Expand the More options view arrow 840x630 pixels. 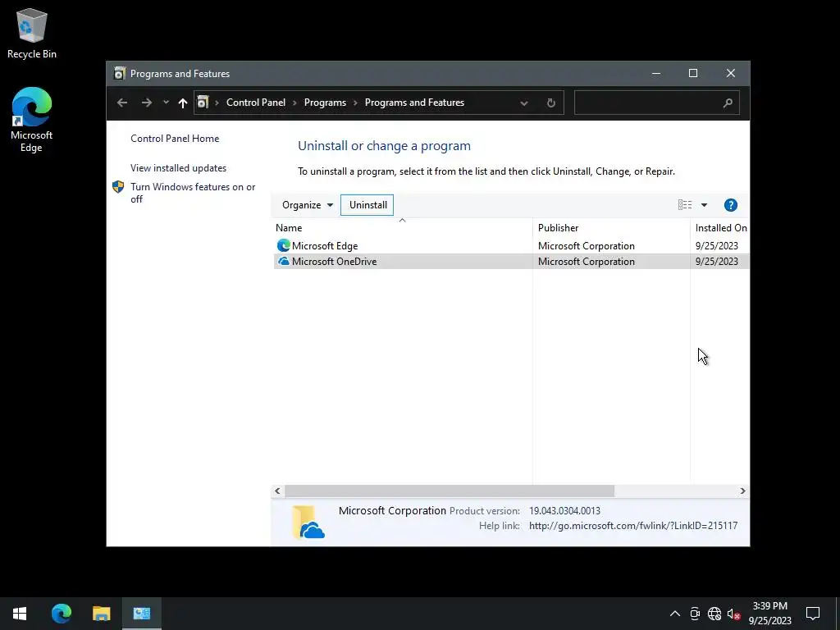(x=704, y=204)
